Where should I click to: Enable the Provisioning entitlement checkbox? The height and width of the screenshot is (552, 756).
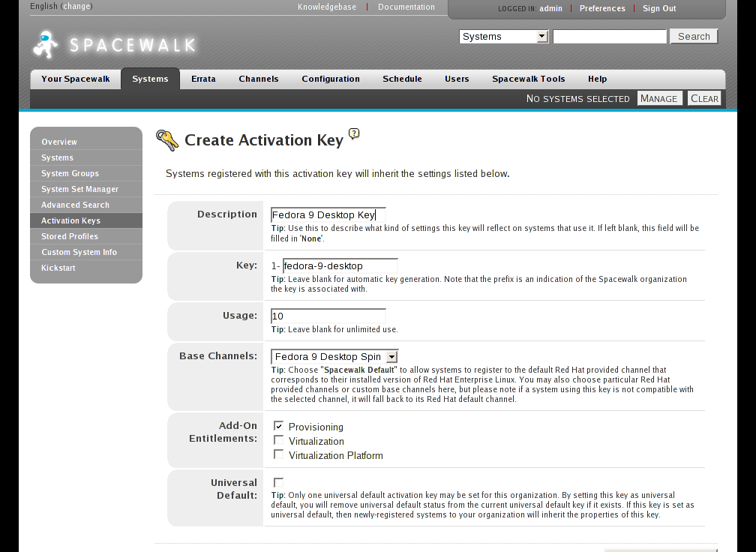coord(278,426)
